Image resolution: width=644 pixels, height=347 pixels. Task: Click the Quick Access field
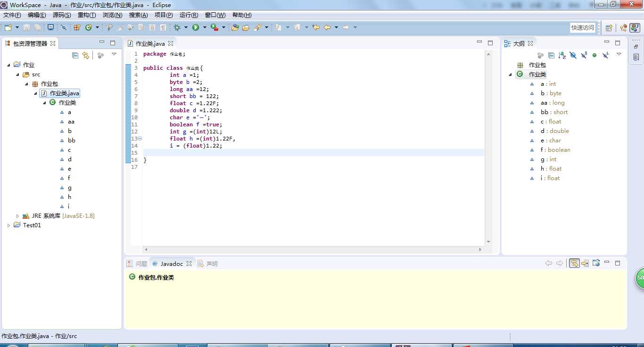[583, 27]
